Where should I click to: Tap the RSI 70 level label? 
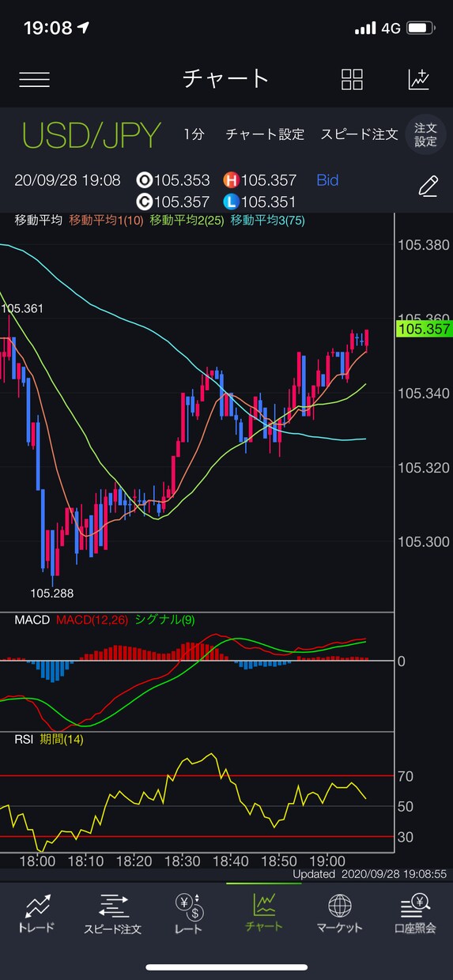click(x=406, y=776)
